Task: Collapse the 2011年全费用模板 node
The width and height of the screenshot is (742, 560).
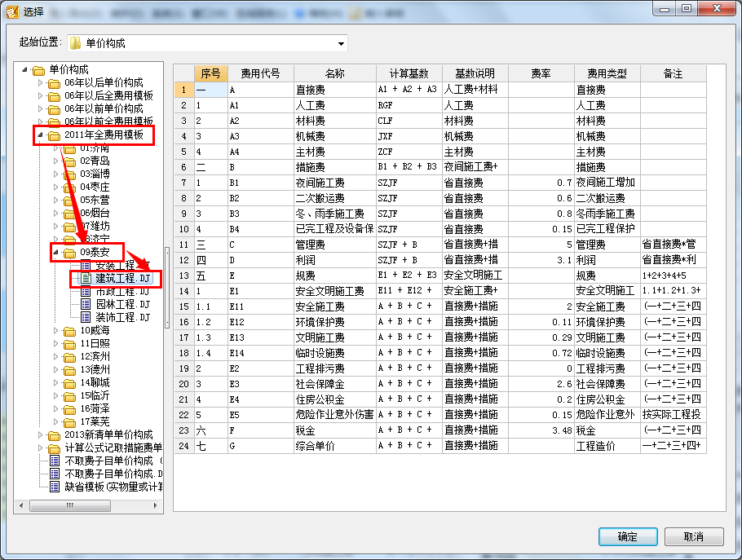Action: tap(40, 134)
